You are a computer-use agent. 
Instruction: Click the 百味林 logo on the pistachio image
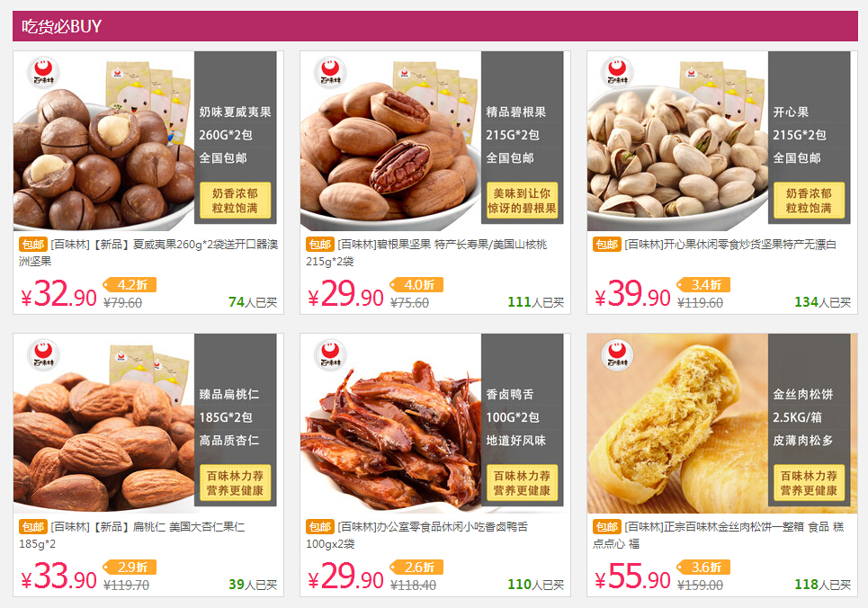coord(617,73)
